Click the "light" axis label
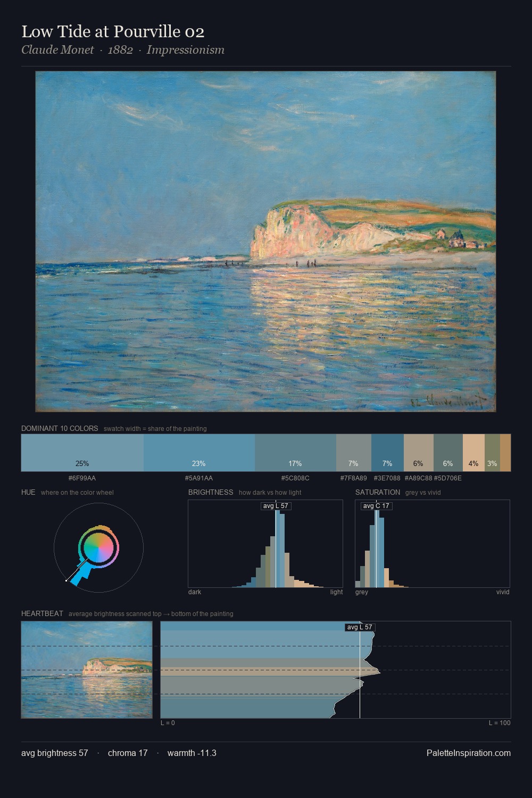This screenshot has height=798, width=532. point(336,592)
